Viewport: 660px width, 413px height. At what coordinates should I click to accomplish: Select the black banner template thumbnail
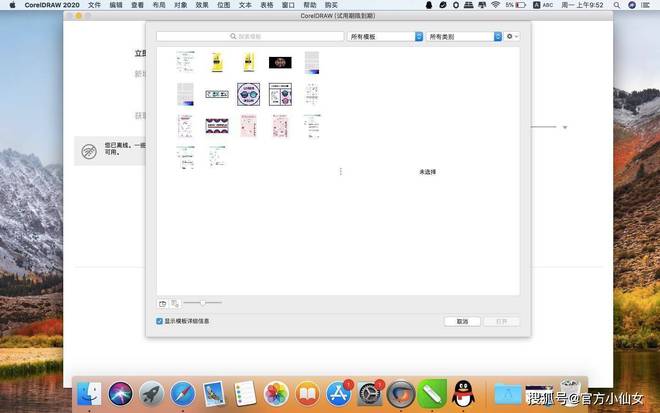click(x=280, y=63)
